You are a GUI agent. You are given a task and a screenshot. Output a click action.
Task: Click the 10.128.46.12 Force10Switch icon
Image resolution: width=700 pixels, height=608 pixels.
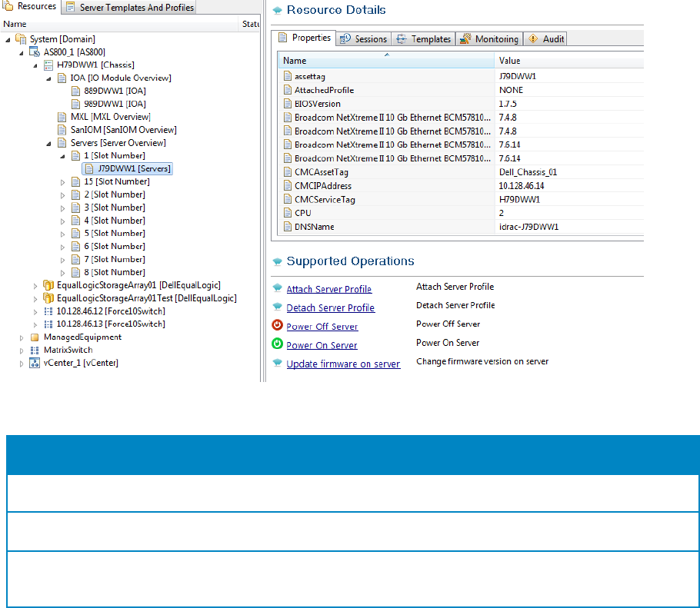pos(48,311)
